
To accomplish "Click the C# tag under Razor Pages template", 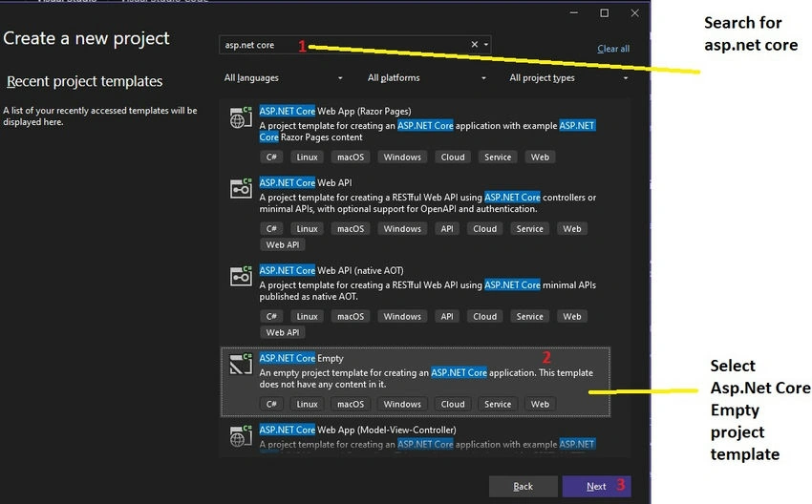I will click(x=271, y=157).
